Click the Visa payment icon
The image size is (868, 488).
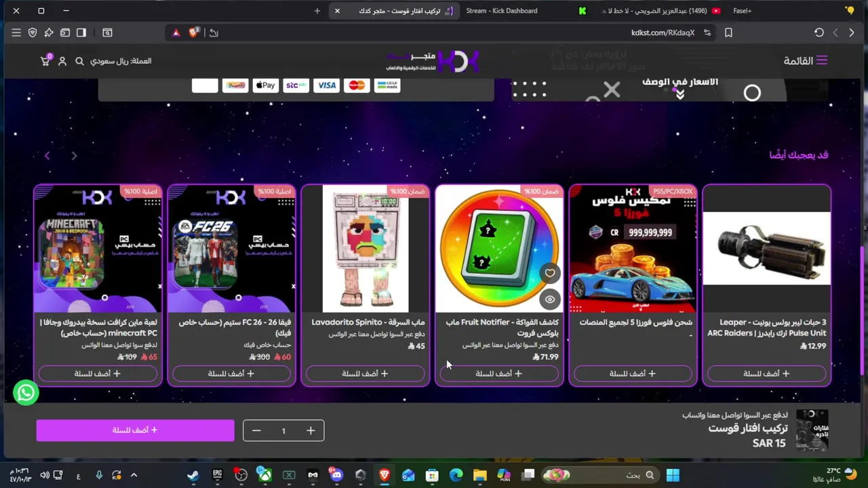tap(326, 85)
